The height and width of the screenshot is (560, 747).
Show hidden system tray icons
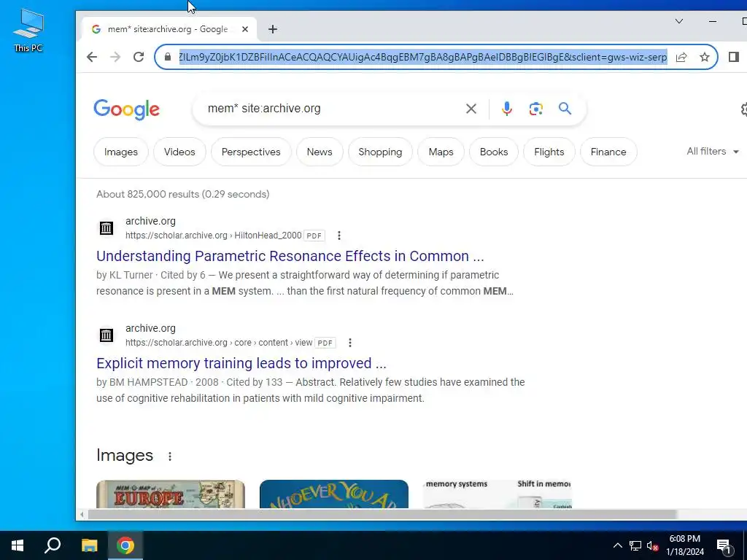point(617,545)
